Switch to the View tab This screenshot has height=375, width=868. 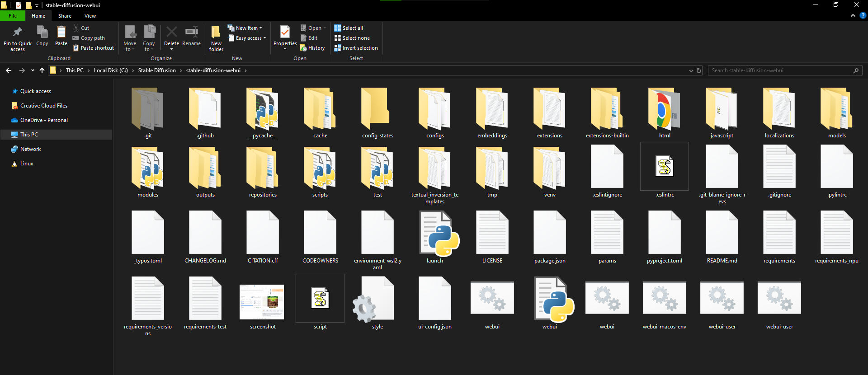tap(90, 16)
